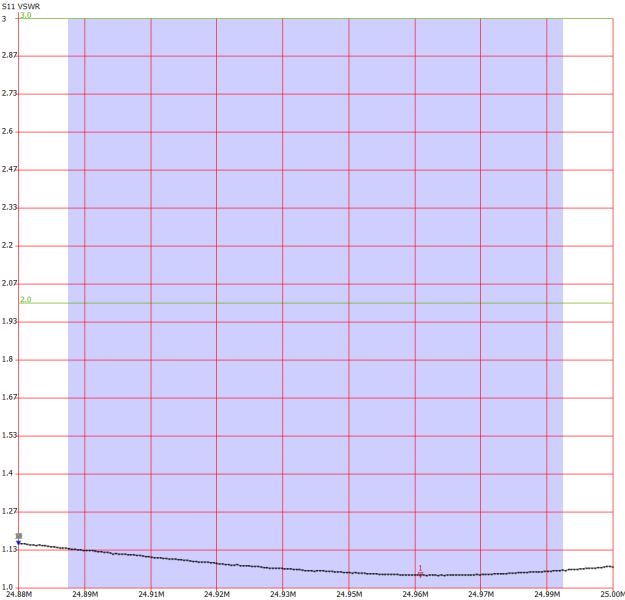Click the S11 VSWR chart title
This screenshot has width=625, height=600.
coord(21,6)
